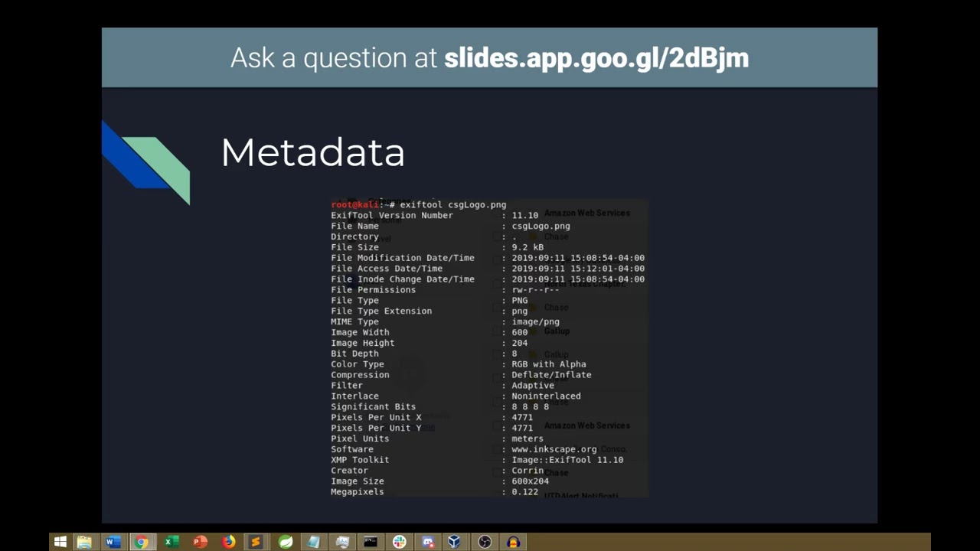Click the "Metadata" slide title
The image size is (980, 551).
point(312,152)
